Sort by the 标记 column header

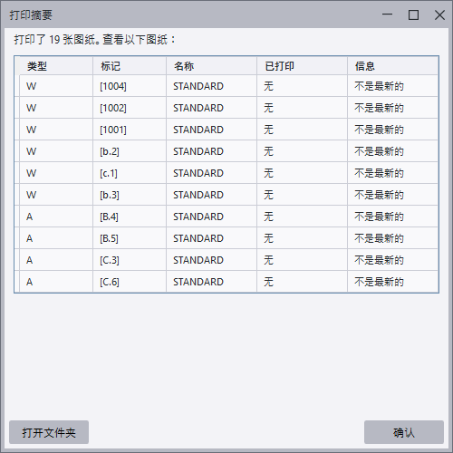tap(129, 66)
